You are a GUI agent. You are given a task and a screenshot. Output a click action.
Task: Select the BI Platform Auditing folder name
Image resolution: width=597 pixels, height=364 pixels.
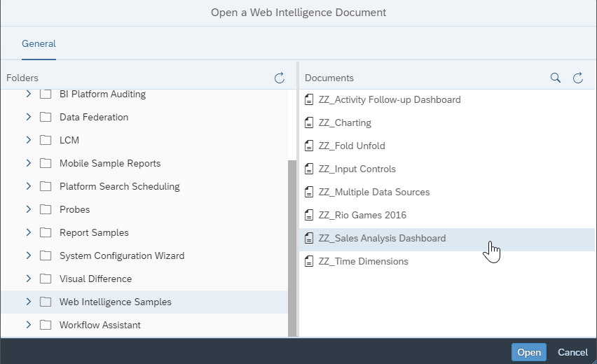tap(103, 94)
